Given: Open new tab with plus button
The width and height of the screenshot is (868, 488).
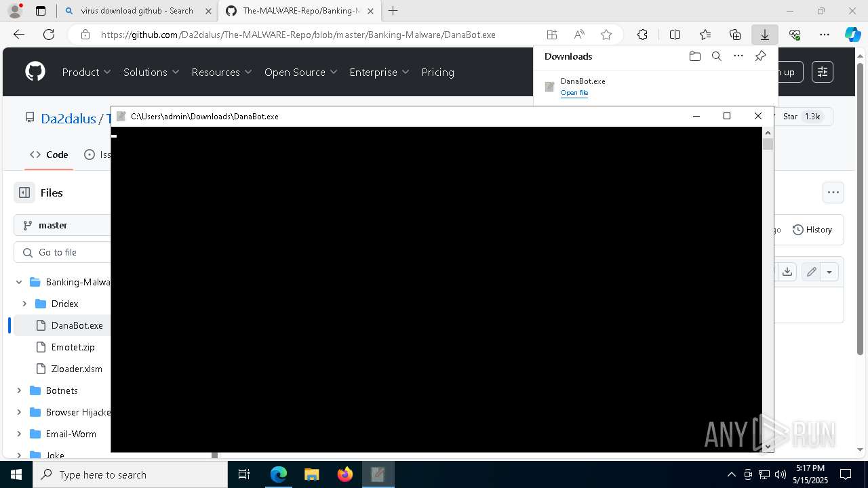Looking at the screenshot, I should tap(393, 11).
